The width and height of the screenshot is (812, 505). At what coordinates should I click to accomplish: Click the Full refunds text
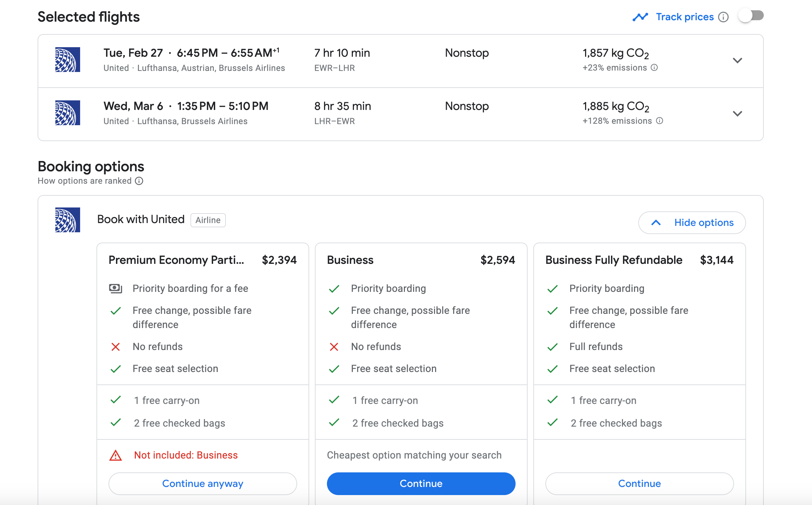pyautogui.click(x=596, y=347)
